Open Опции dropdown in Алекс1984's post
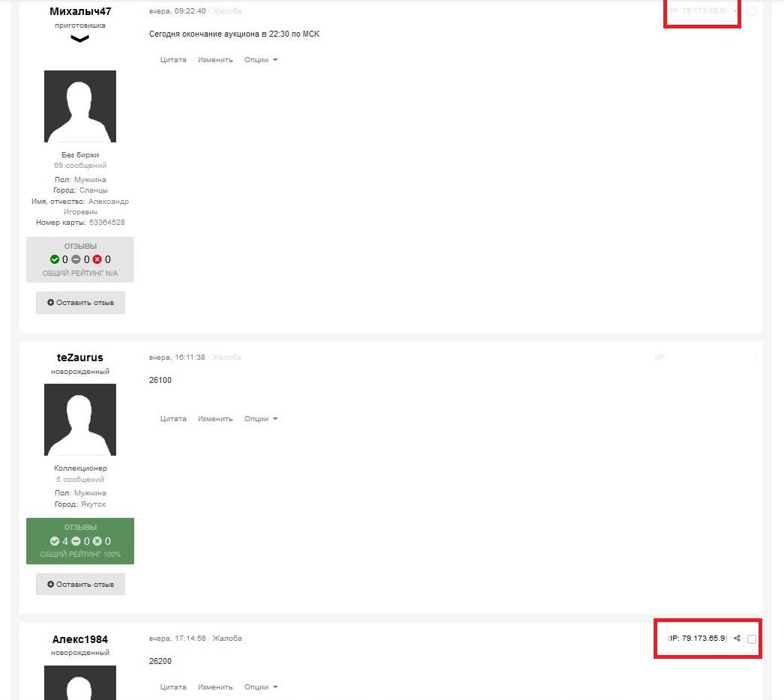 pyautogui.click(x=261, y=687)
